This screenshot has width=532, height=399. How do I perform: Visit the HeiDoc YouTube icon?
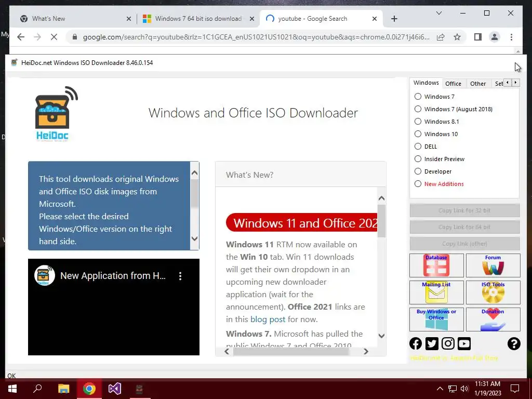[464, 344]
